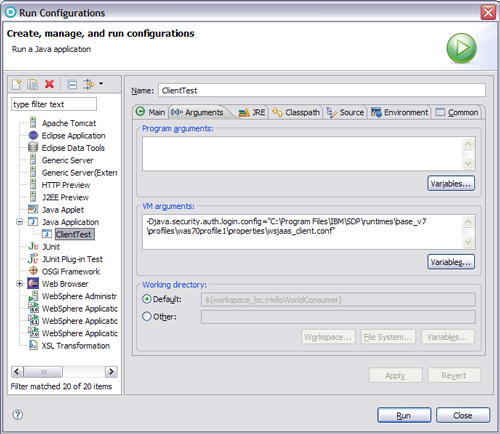
Task: Click the JUnit icon
Action: 33,247
